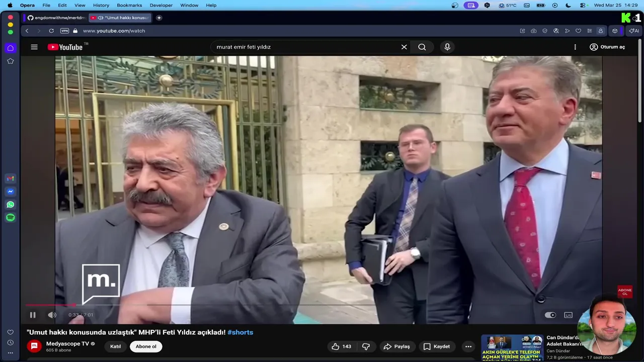Image resolution: width=644 pixels, height=362 pixels.
Task: Click the red 'ABONE OL' overlay badge
Action: point(625,292)
